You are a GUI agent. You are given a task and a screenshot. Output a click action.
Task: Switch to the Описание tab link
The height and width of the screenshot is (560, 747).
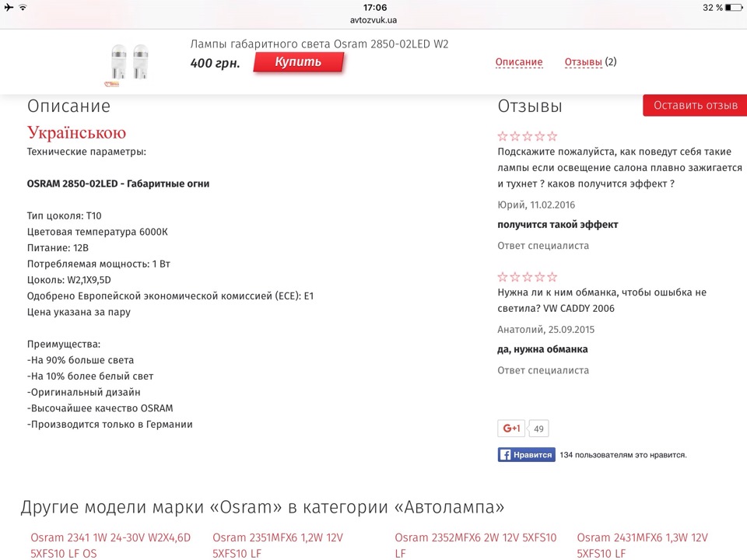[x=519, y=62]
